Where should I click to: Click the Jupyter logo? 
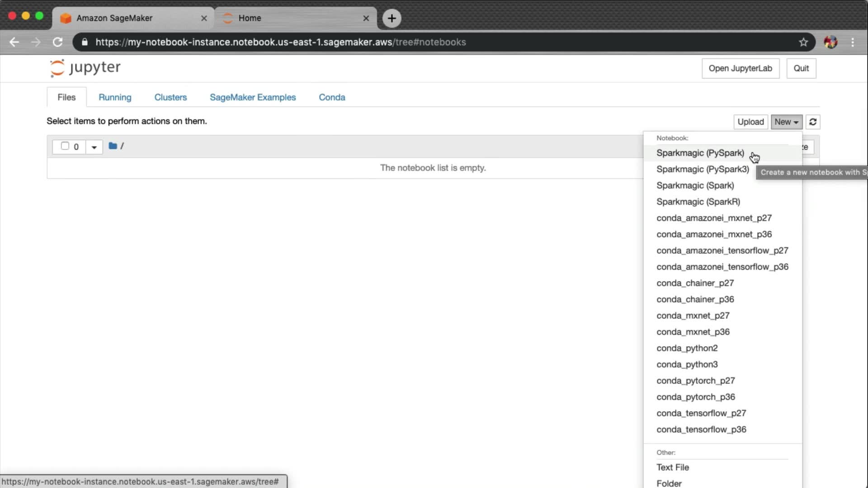click(x=85, y=68)
